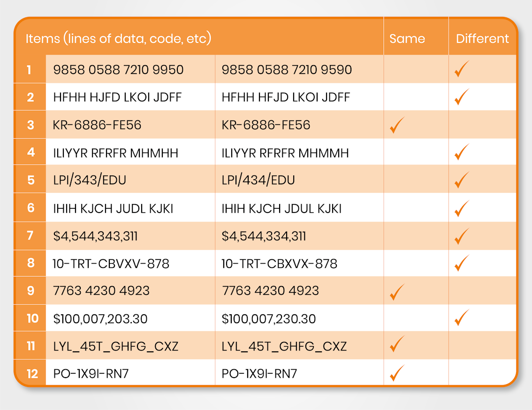Click the "Same" column header
The image size is (532, 410).
coord(407,38)
